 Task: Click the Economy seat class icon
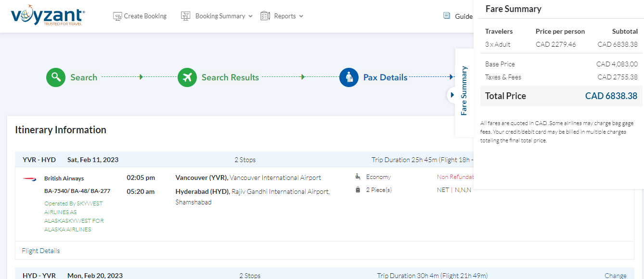(x=358, y=177)
